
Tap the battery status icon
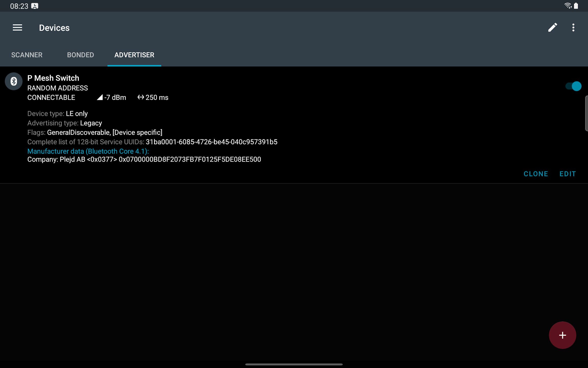pos(576,6)
